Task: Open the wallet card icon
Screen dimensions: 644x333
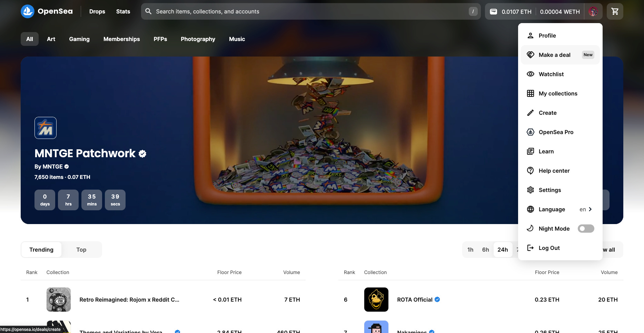Action: [x=494, y=11]
